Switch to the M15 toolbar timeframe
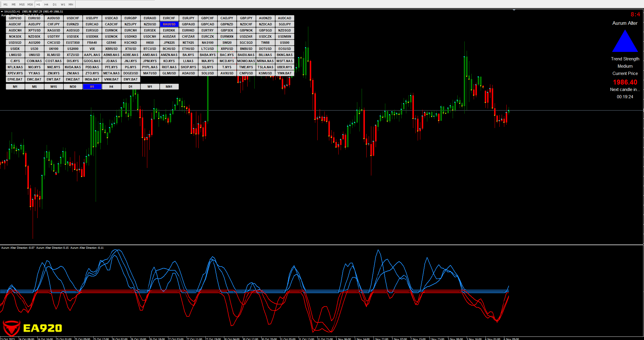 pyautogui.click(x=22, y=4)
